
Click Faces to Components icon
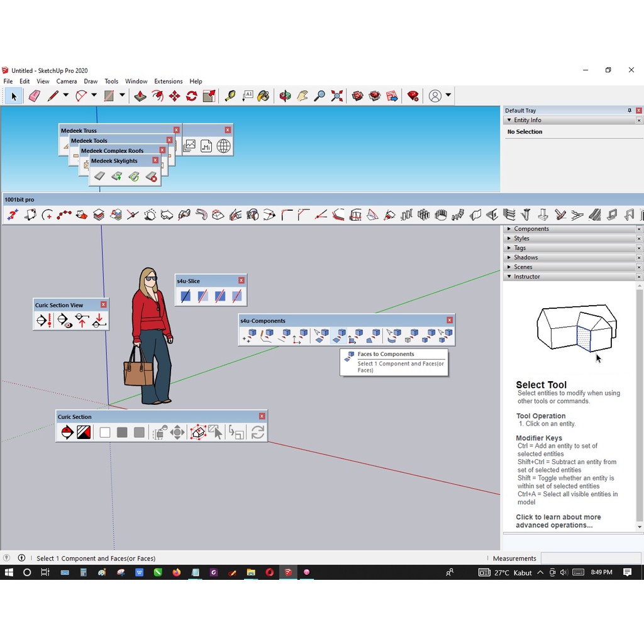pos(338,335)
